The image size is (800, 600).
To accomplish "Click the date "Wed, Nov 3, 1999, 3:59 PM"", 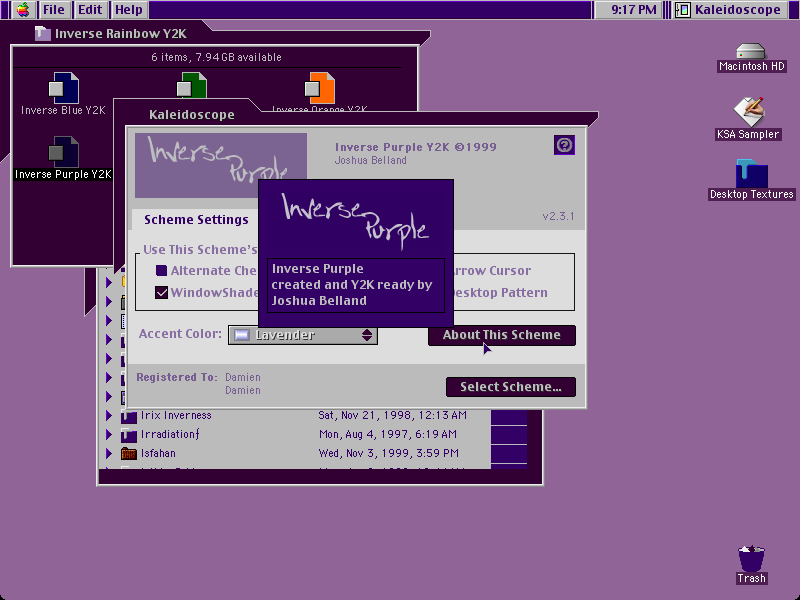I will (x=389, y=453).
